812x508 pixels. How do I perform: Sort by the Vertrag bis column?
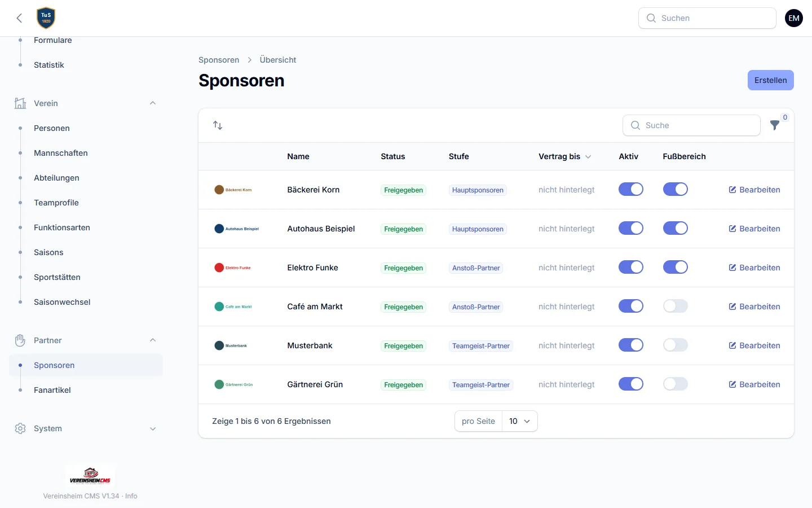tap(564, 156)
